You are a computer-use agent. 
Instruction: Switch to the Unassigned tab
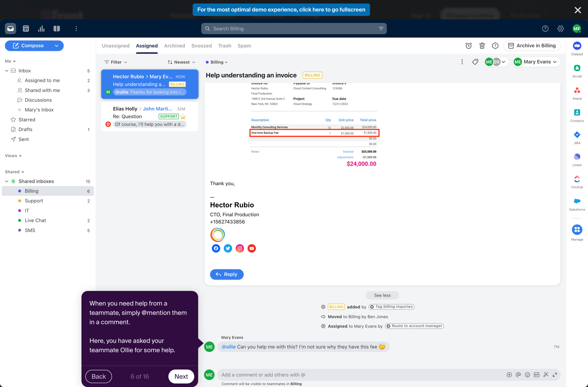click(116, 46)
